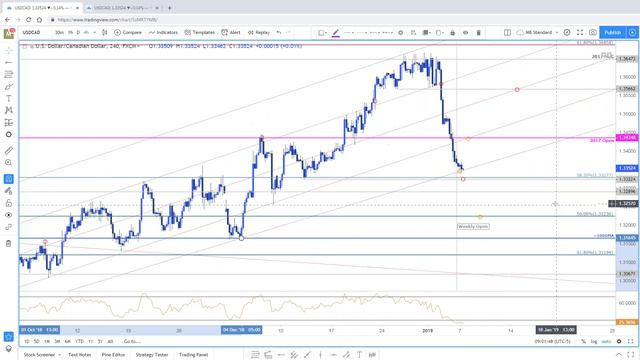Open the Trading Panel tab
640x360 pixels.
pos(193,355)
